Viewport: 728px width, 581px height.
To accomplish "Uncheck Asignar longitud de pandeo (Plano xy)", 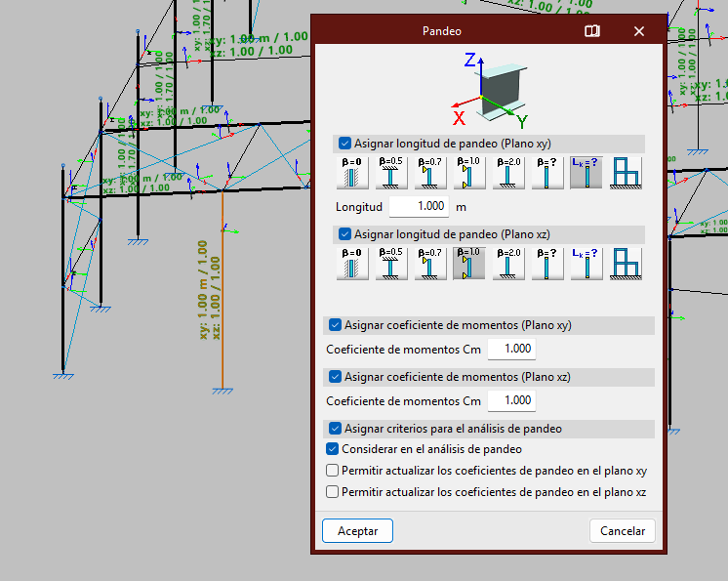I will coord(344,143).
